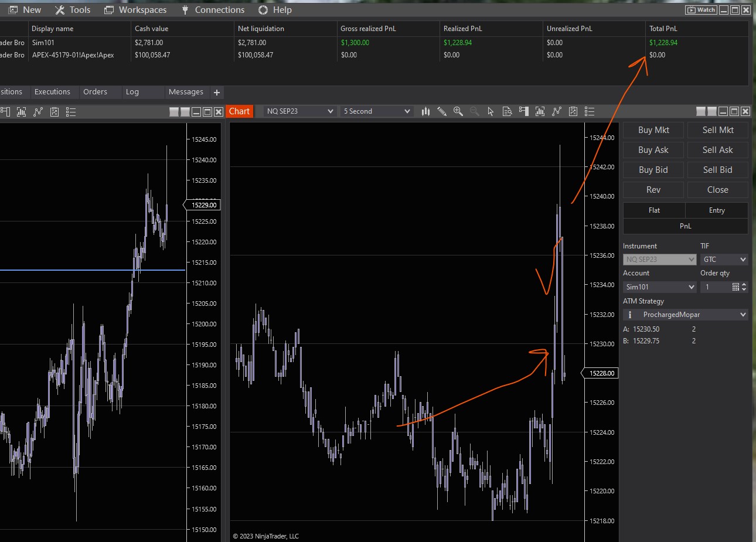756x542 pixels.
Task: Switch to the Executions tab
Action: coord(52,92)
